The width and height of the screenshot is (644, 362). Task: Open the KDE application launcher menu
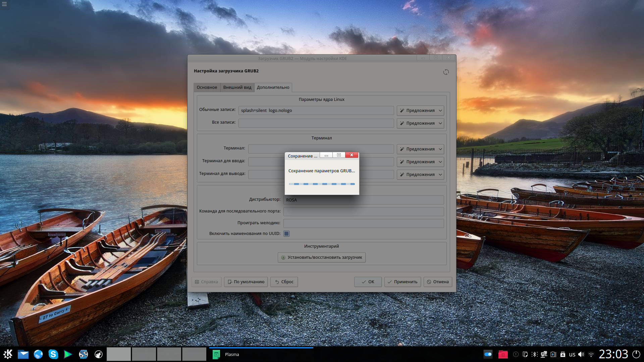click(8, 354)
